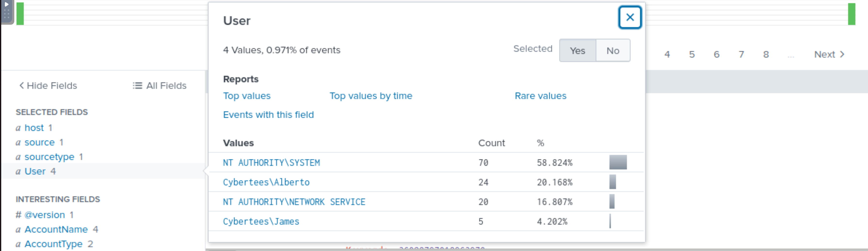Click Events with this field link
Viewport: 868px width, 251px height.
point(268,115)
